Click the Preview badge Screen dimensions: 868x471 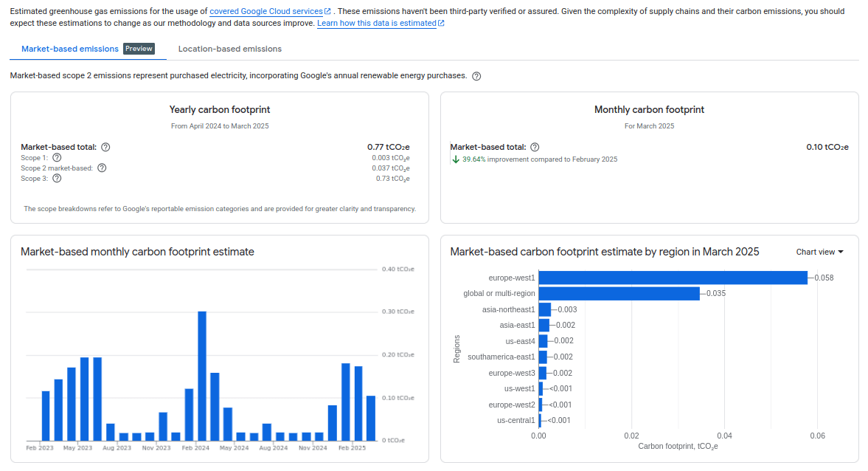click(139, 49)
